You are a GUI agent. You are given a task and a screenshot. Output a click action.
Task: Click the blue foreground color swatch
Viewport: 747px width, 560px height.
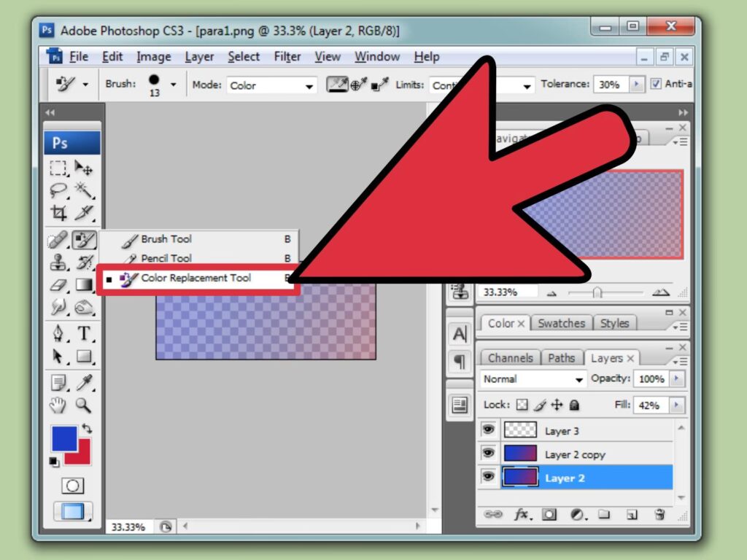tap(63, 439)
